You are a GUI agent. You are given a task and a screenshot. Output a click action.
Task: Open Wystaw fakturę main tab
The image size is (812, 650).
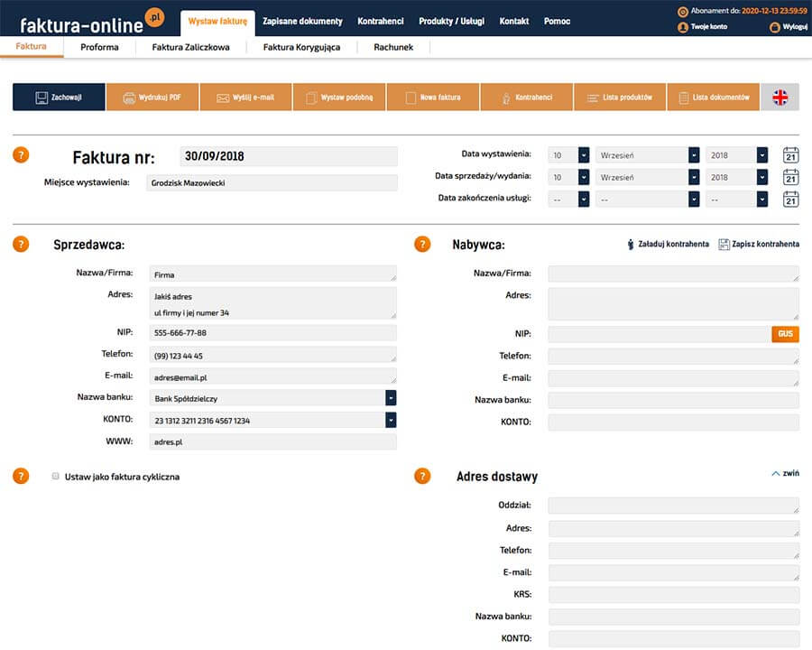(217, 22)
